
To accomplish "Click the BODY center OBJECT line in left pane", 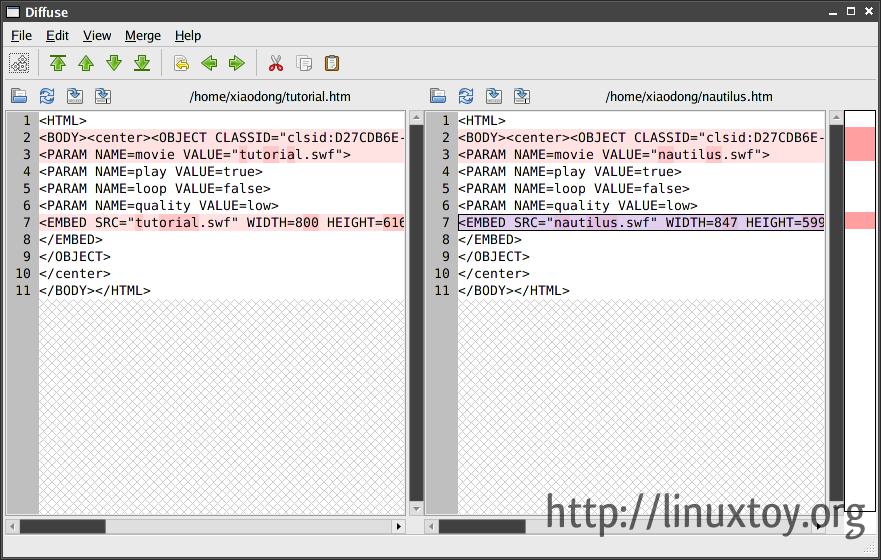I will pos(222,138).
